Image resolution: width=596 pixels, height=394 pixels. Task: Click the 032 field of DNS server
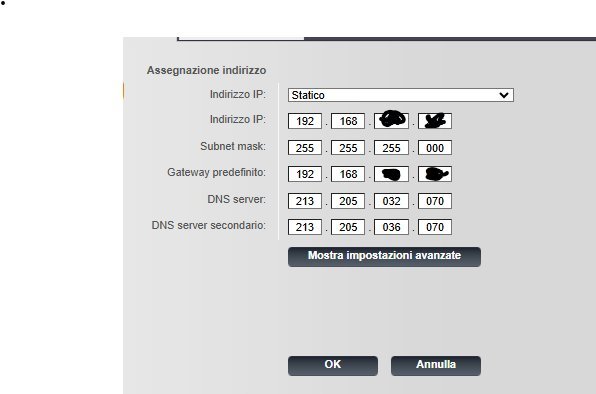pos(392,201)
